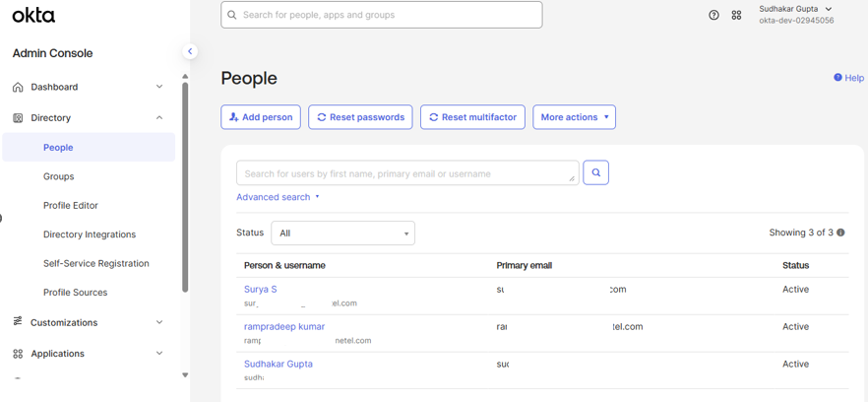Click the search icon in top search bar
This screenshot has height=402, width=868.
tap(232, 15)
